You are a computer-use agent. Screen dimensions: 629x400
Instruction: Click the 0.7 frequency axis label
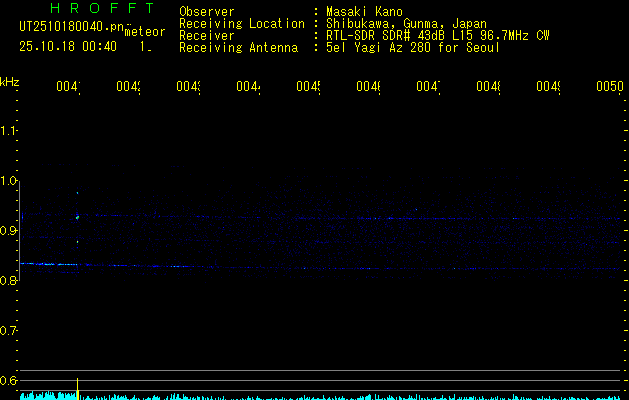click(x=10, y=330)
